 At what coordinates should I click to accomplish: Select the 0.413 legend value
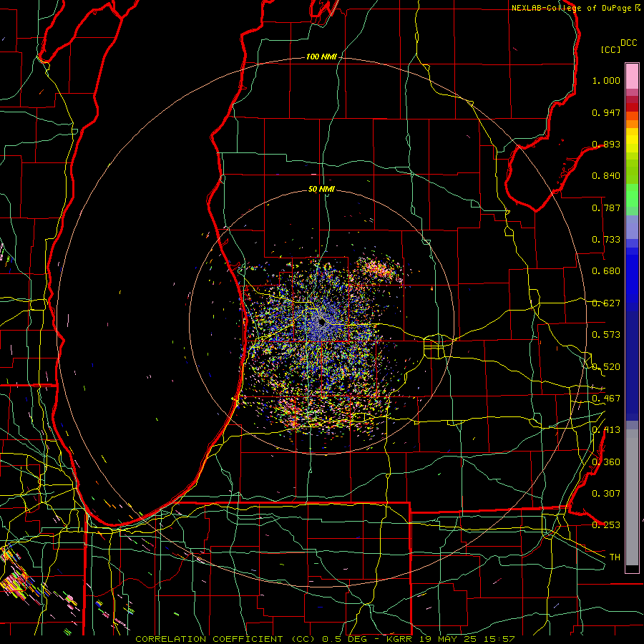coord(606,430)
